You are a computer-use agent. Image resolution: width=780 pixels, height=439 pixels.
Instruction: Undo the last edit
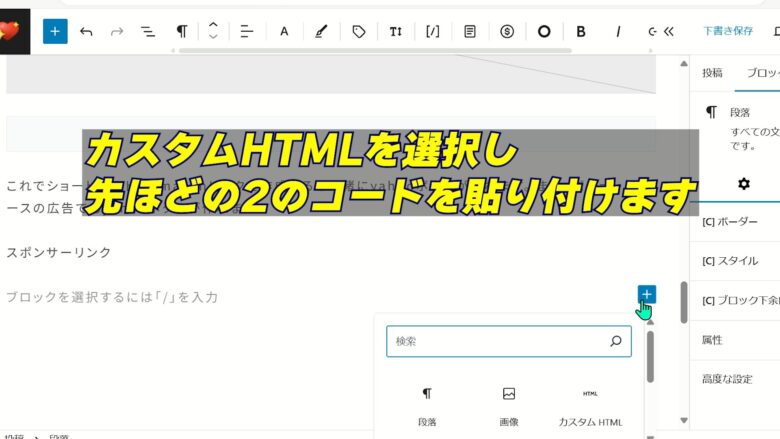[86, 31]
